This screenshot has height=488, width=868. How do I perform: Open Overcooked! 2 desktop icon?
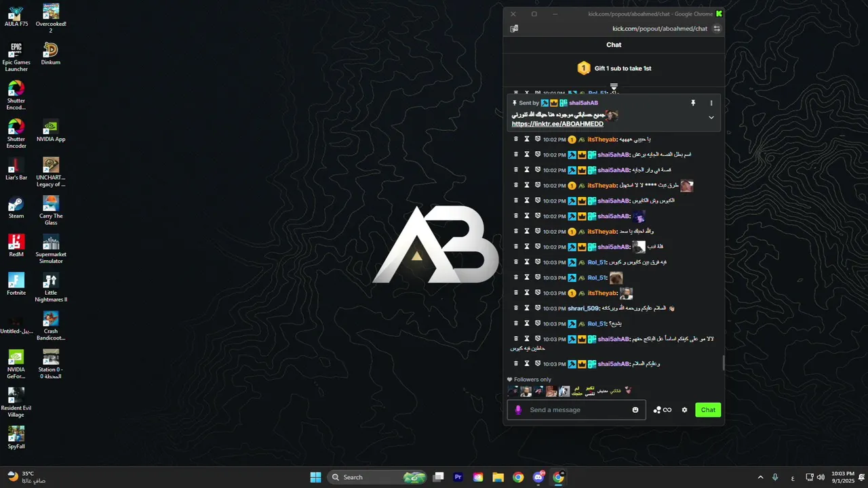point(51,18)
